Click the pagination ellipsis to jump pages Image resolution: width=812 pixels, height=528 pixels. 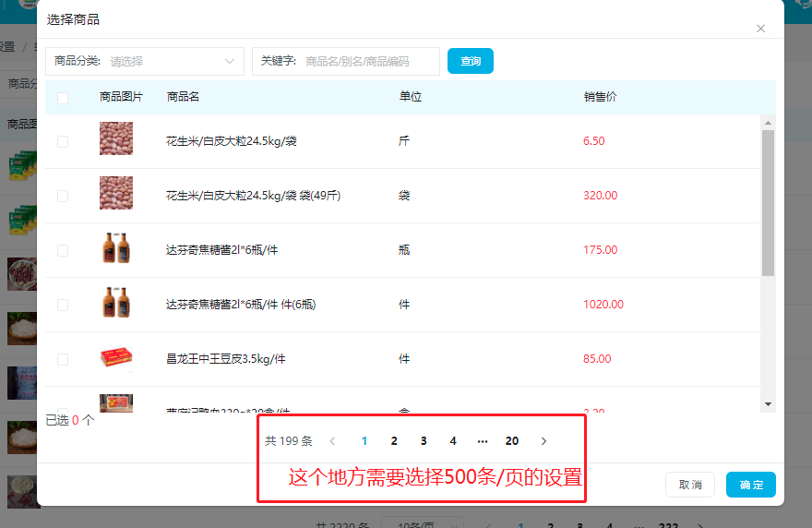(482, 441)
